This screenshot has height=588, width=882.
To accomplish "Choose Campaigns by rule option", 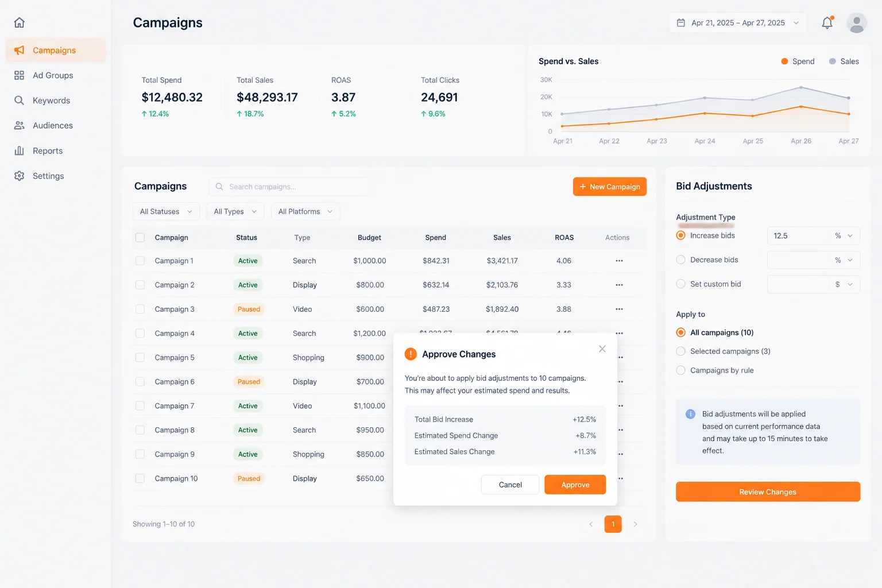I will click(x=681, y=370).
